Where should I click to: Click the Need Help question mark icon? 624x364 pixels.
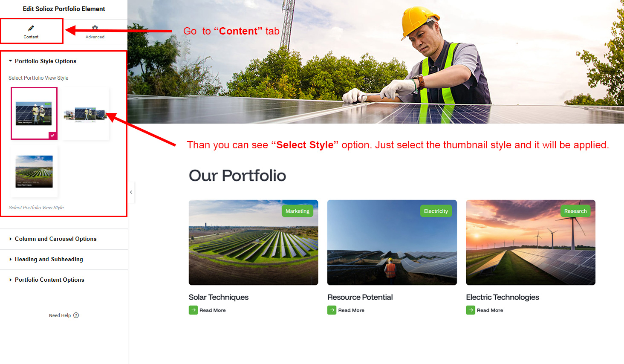pos(76,315)
